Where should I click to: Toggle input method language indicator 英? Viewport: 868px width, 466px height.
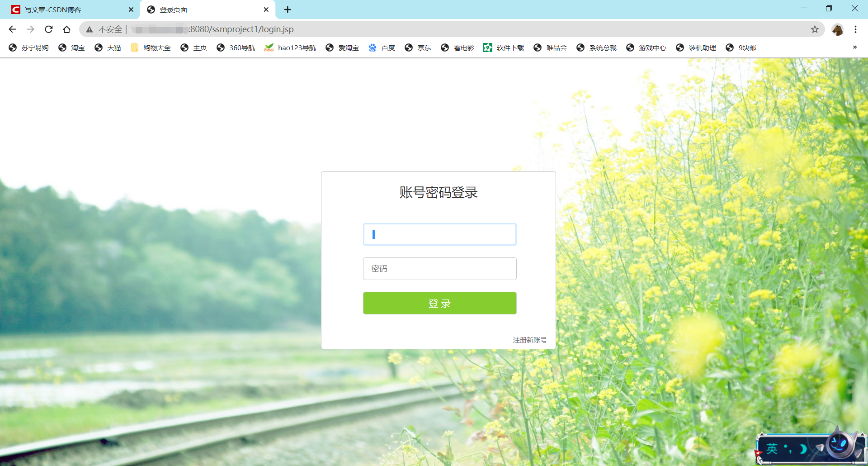pyautogui.click(x=773, y=448)
